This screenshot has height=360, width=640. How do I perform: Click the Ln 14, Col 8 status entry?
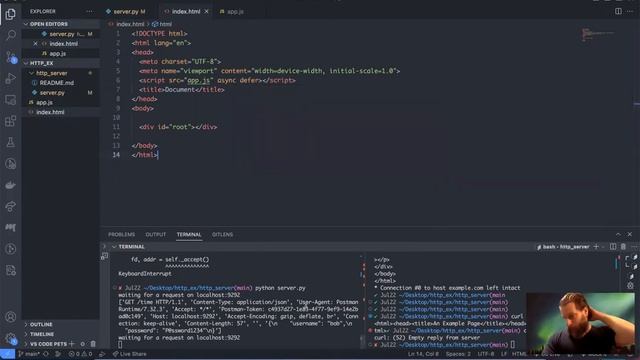tap(423, 354)
